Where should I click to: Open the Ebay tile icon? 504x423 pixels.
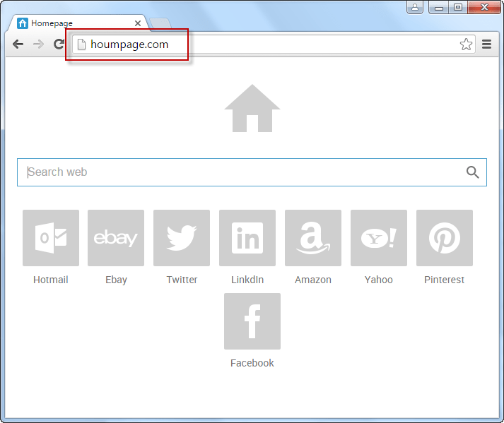[116, 238]
